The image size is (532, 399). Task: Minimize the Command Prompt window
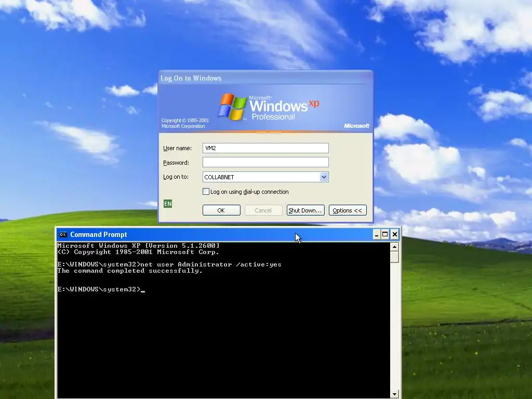377,234
